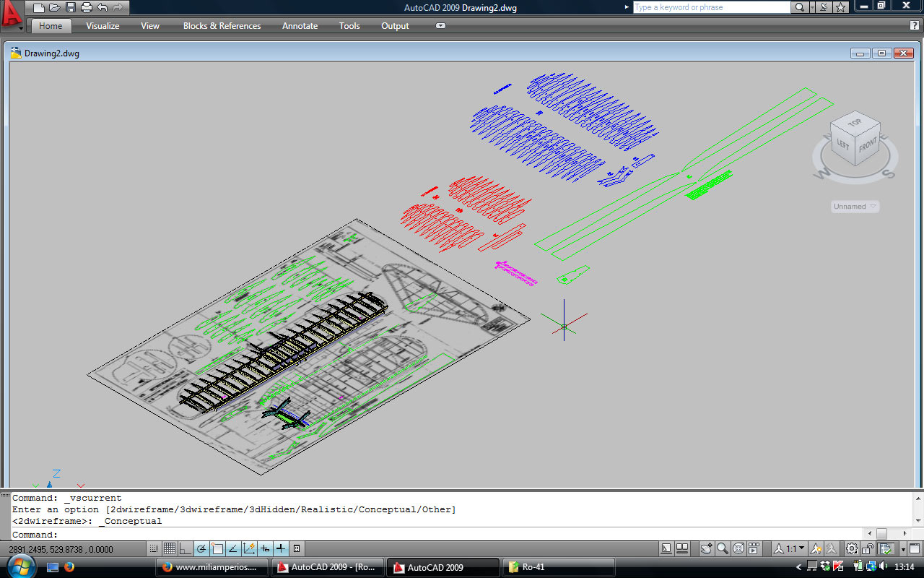
Task: Open the Unnamed view dropdown under ViewCube
Action: pyautogui.click(x=855, y=207)
